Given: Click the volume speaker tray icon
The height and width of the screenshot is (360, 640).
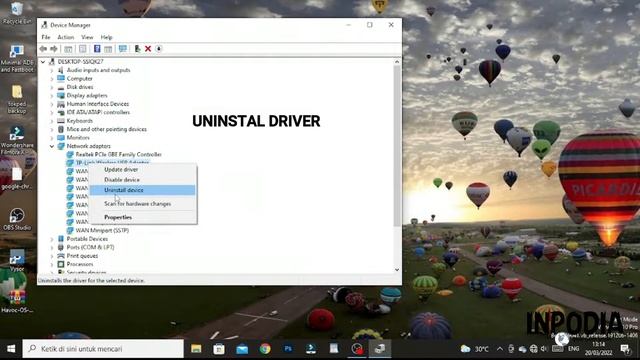Looking at the screenshot, I should pyautogui.click(x=544, y=349).
